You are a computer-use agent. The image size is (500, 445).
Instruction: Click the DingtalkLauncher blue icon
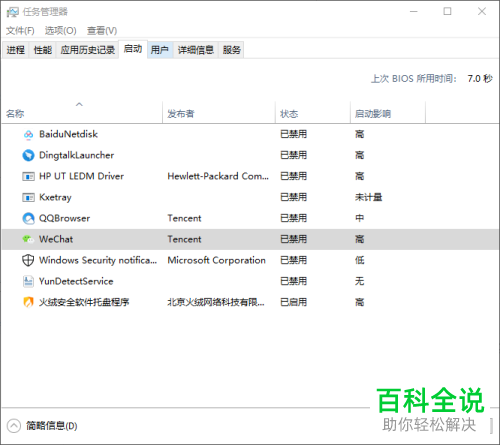pyautogui.click(x=28, y=155)
